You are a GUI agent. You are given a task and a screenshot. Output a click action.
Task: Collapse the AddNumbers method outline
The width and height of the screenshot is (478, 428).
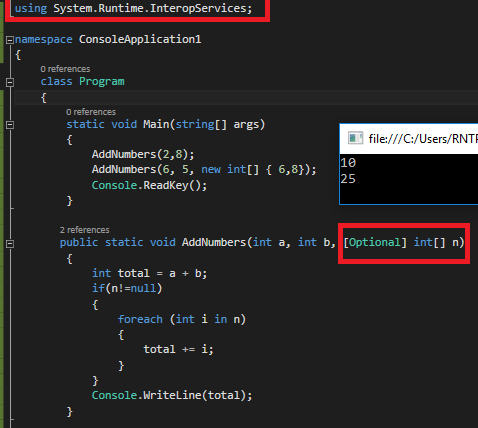(x=10, y=244)
